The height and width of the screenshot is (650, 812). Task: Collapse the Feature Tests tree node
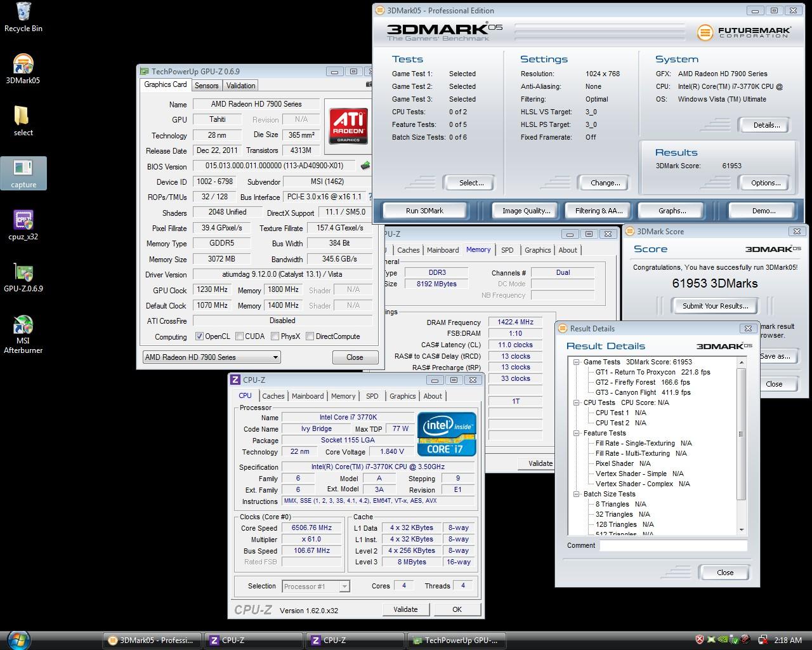[x=577, y=434]
